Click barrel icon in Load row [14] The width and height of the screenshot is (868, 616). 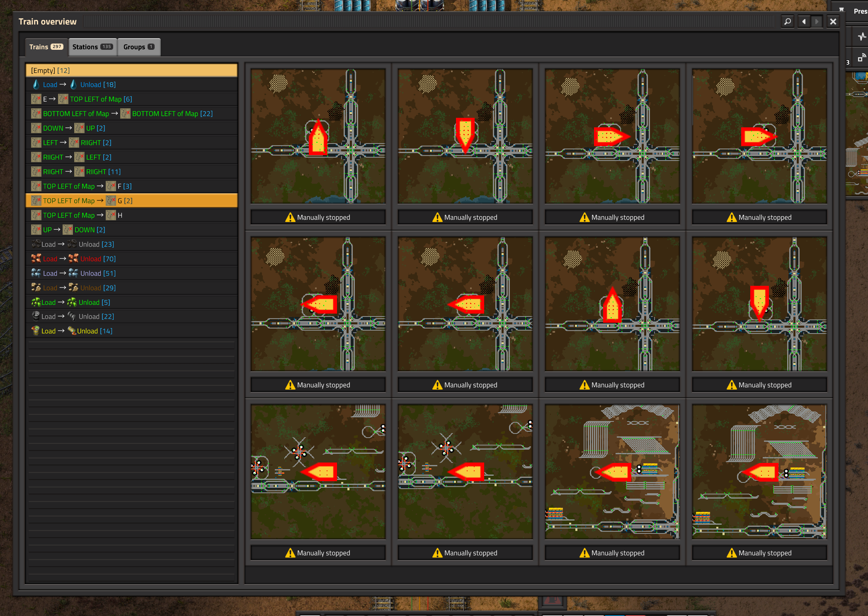point(36,331)
